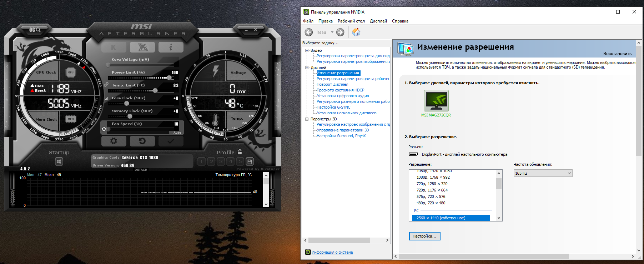
Task: Open the Правка menu
Action: (326, 21)
